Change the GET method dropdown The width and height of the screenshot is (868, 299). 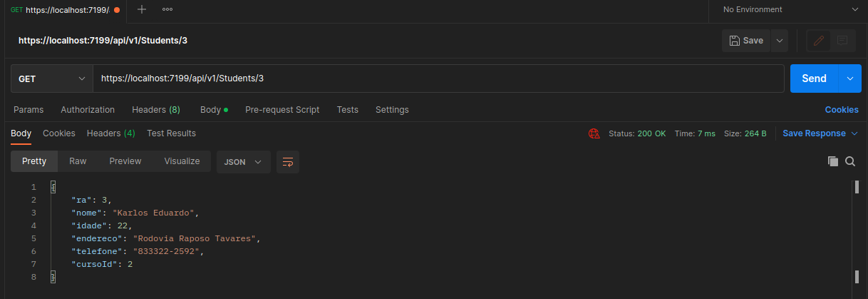52,78
